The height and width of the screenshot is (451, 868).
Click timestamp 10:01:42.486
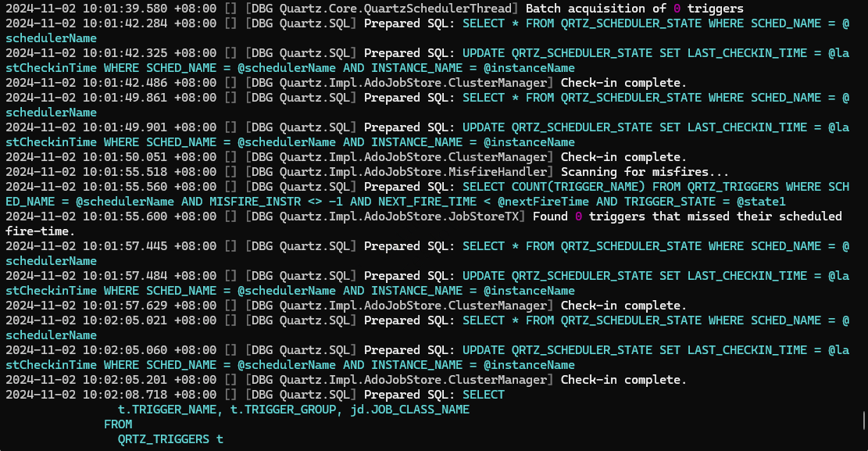(x=125, y=83)
